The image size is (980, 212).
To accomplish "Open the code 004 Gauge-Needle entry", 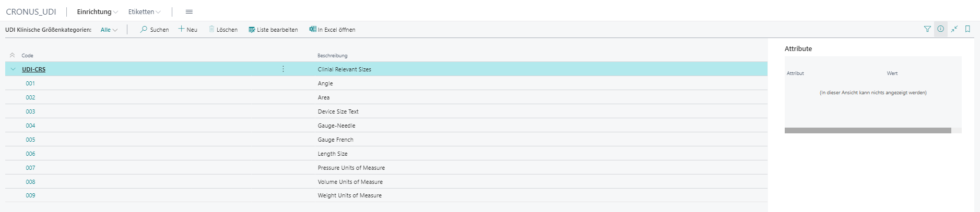I will (31, 126).
